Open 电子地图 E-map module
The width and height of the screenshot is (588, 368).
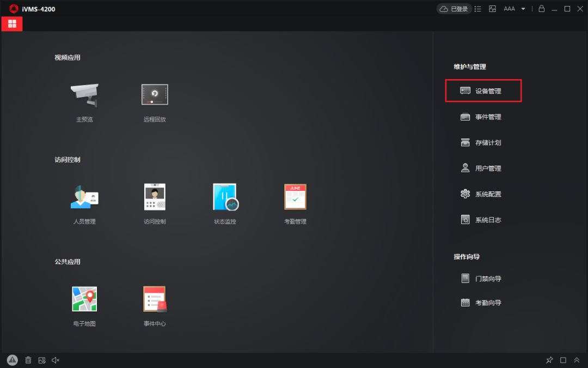pos(84,299)
